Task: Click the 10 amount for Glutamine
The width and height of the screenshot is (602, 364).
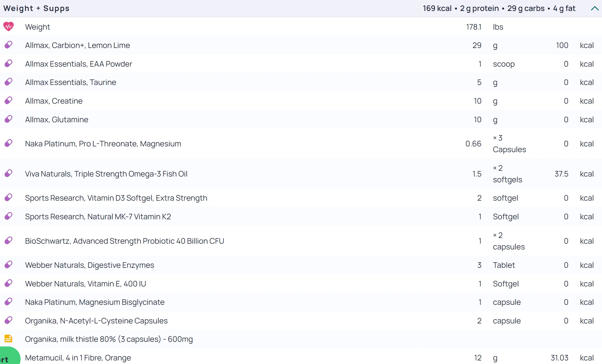Action: [x=477, y=120]
